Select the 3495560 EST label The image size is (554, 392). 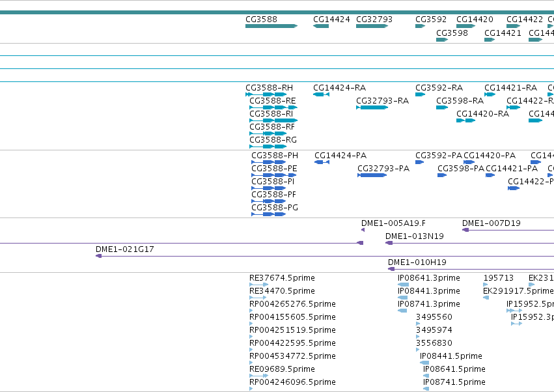coord(434,317)
